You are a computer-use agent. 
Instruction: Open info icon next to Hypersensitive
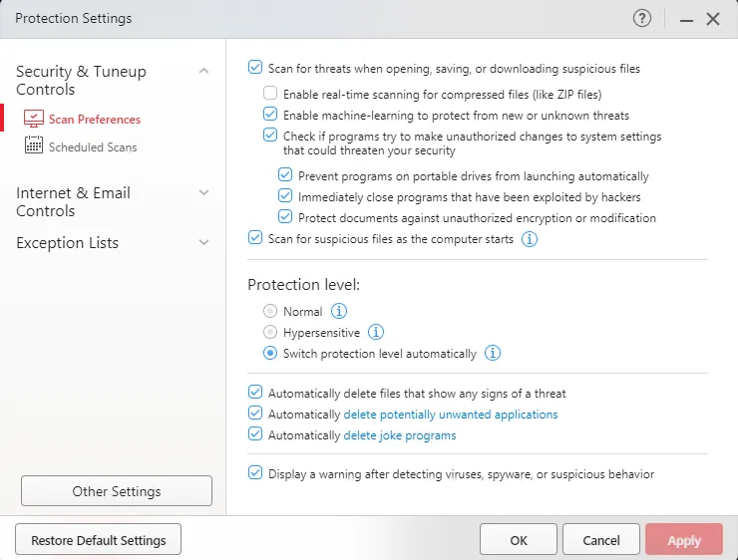coord(376,332)
